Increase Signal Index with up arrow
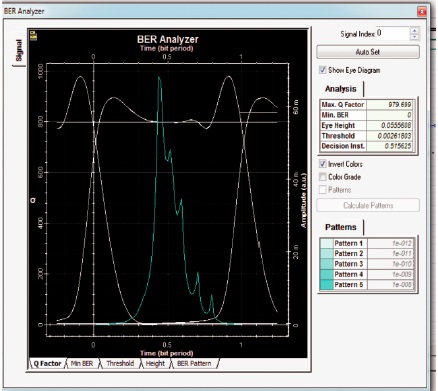This screenshot has height=391, width=438. [414, 31]
